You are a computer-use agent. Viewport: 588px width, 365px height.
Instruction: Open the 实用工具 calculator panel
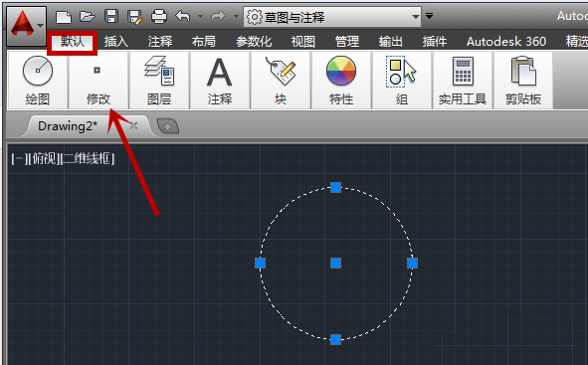click(463, 81)
